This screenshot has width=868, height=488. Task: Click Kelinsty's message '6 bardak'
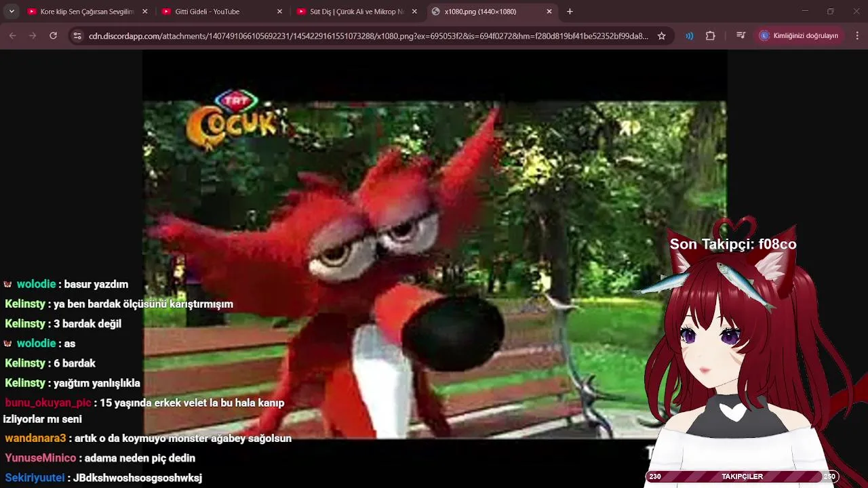click(x=75, y=363)
